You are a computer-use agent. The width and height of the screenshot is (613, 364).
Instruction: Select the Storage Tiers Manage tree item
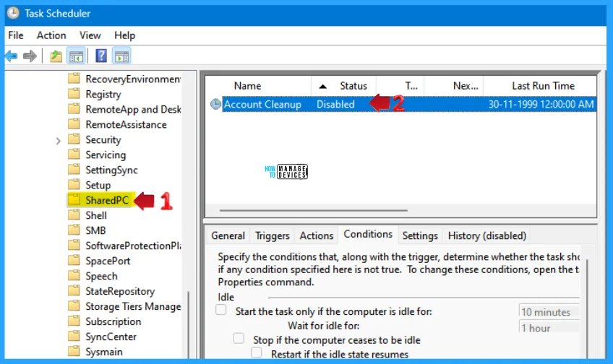tap(133, 307)
